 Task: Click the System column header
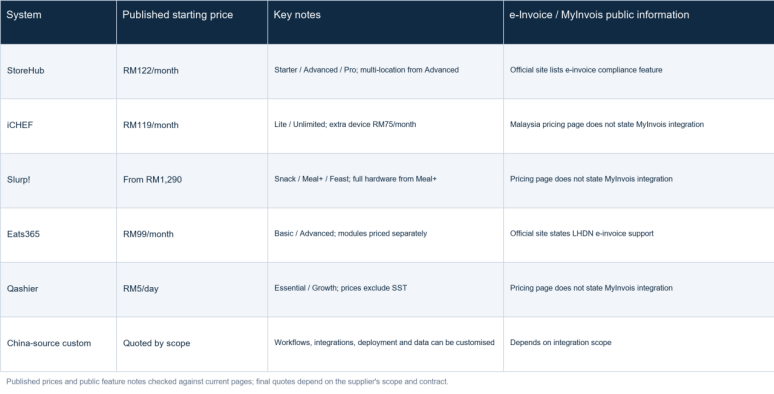click(58, 22)
